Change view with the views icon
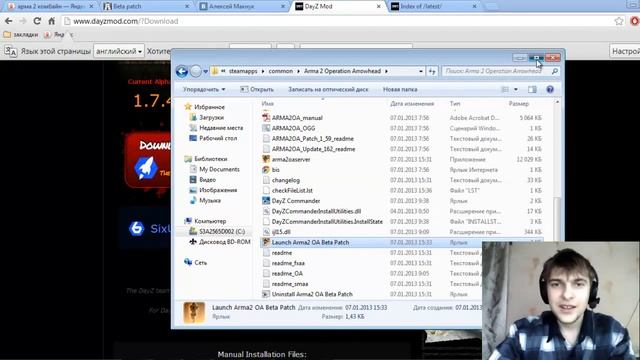The width and height of the screenshot is (640, 360). click(x=505, y=89)
